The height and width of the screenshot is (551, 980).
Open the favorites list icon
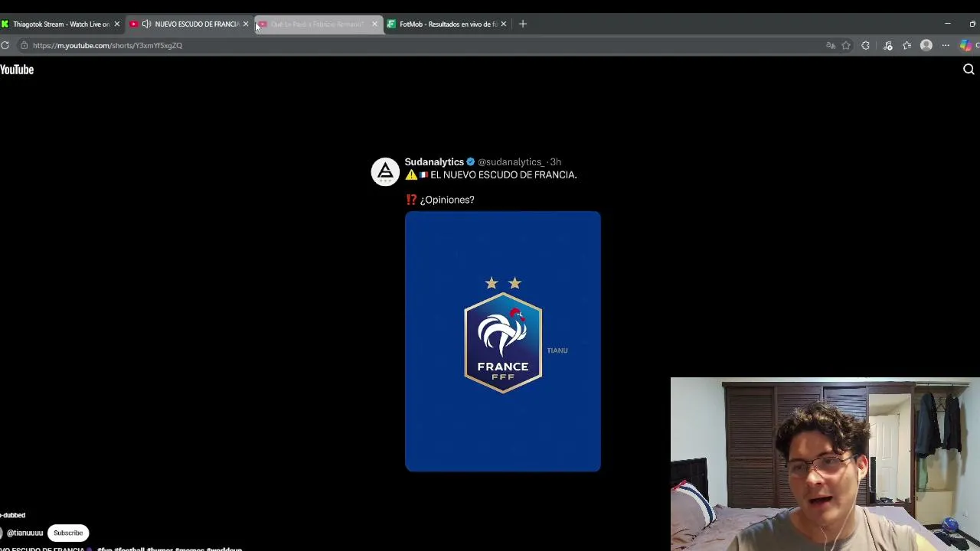coord(906,46)
